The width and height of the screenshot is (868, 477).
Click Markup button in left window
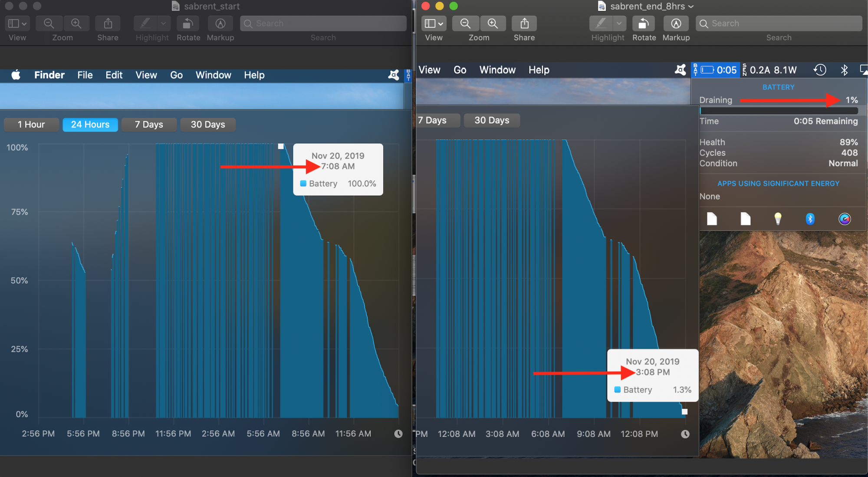pos(220,23)
